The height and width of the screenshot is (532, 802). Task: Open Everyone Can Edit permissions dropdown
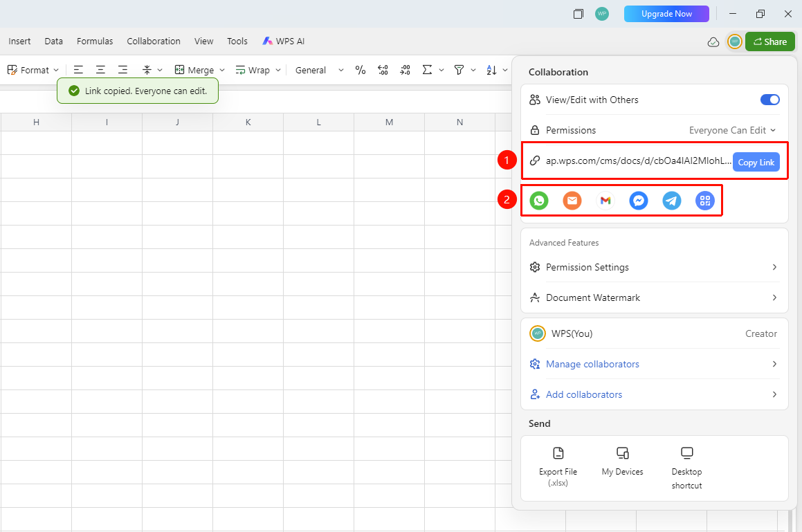(x=732, y=131)
